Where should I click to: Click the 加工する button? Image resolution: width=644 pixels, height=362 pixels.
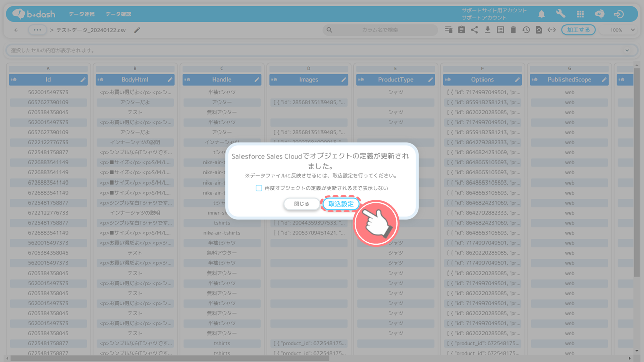[x=579, y=30]
